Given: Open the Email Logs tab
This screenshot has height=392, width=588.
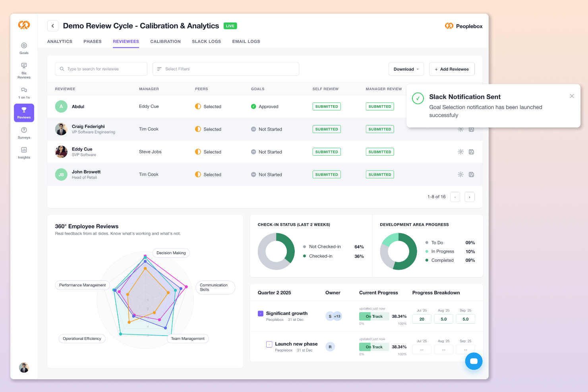Looking at the screenshot, I should pyautogui.click(x=246, y=41).
